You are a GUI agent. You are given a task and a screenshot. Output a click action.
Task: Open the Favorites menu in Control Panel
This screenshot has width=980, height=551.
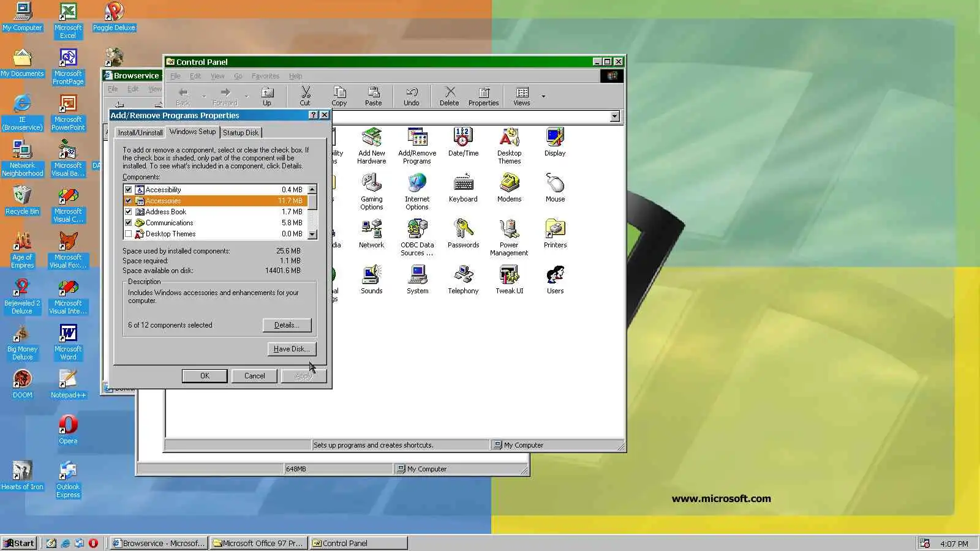pos(265,76)
